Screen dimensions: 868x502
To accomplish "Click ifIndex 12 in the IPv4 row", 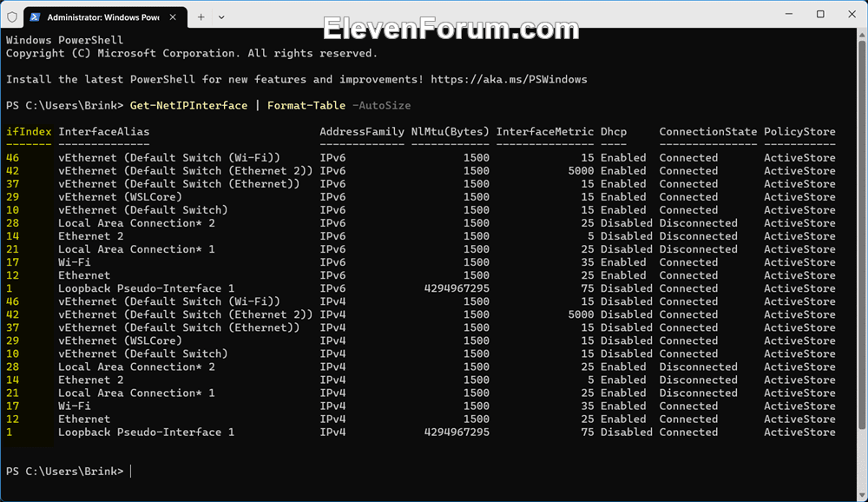I will point(13,419).
